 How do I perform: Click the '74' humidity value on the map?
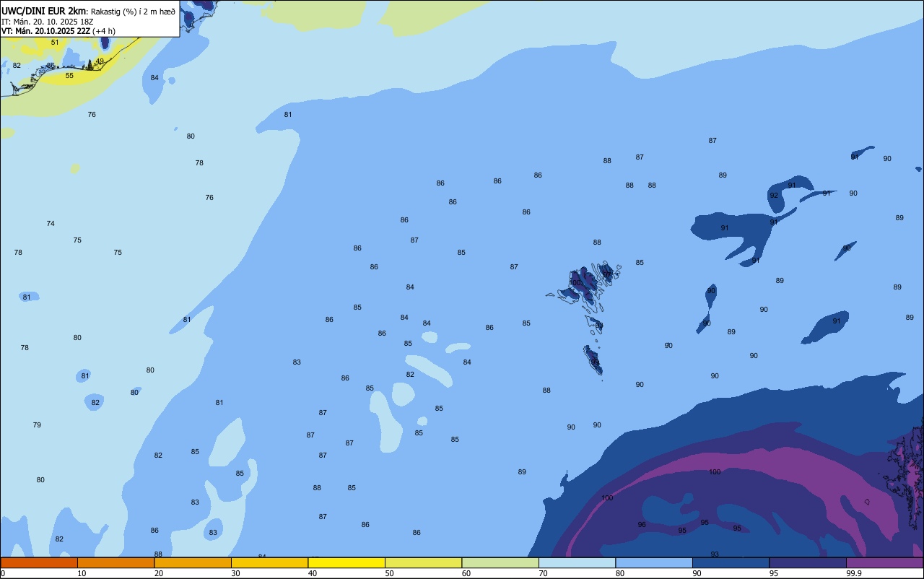coord(51,224)
